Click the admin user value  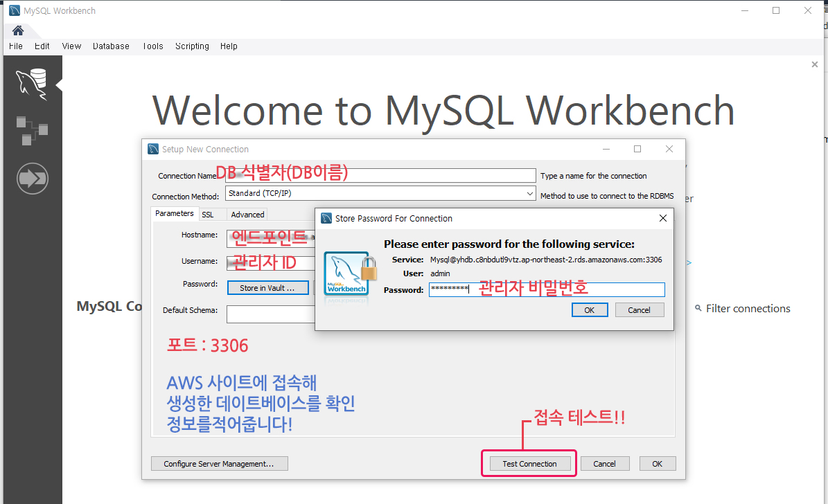tap(440, 273)
